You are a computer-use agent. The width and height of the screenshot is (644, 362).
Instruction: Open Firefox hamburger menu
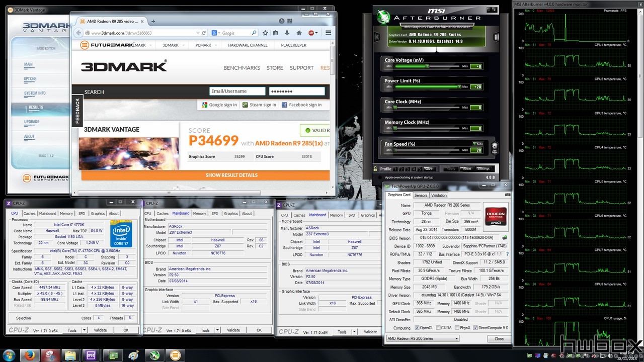(x=328, y=33)
